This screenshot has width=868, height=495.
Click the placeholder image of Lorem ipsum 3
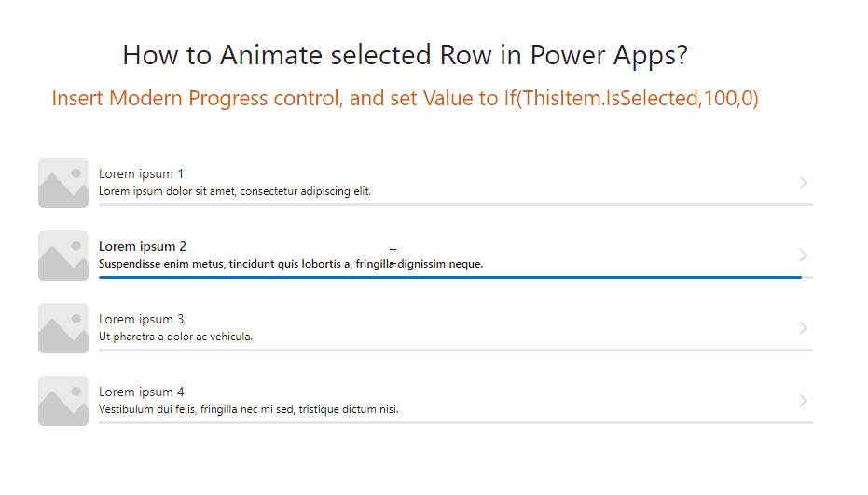click(63, 328)
